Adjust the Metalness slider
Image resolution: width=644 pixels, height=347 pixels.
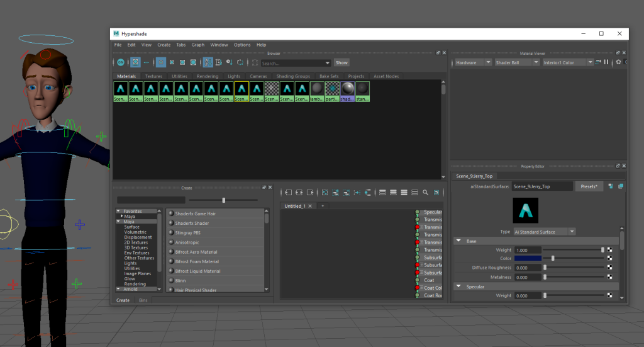[574, 277]
